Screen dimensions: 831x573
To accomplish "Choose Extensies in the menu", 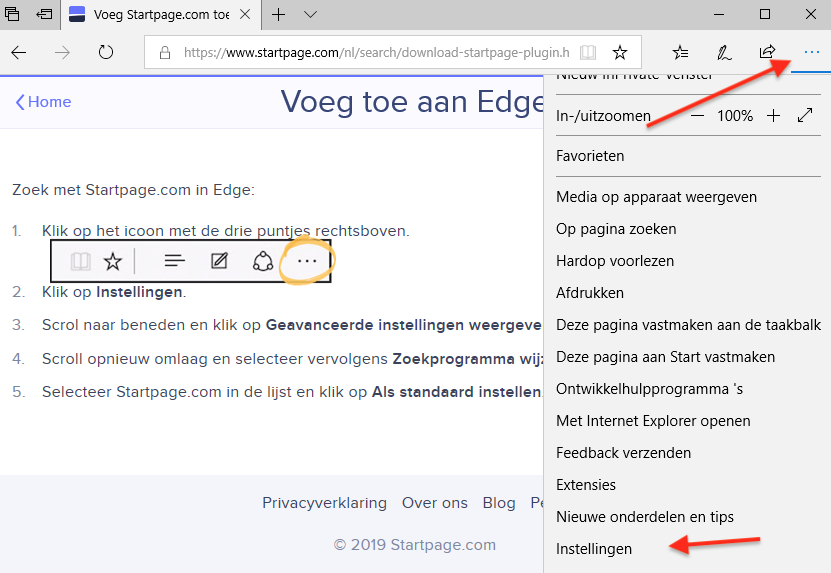I will (586, 485).
